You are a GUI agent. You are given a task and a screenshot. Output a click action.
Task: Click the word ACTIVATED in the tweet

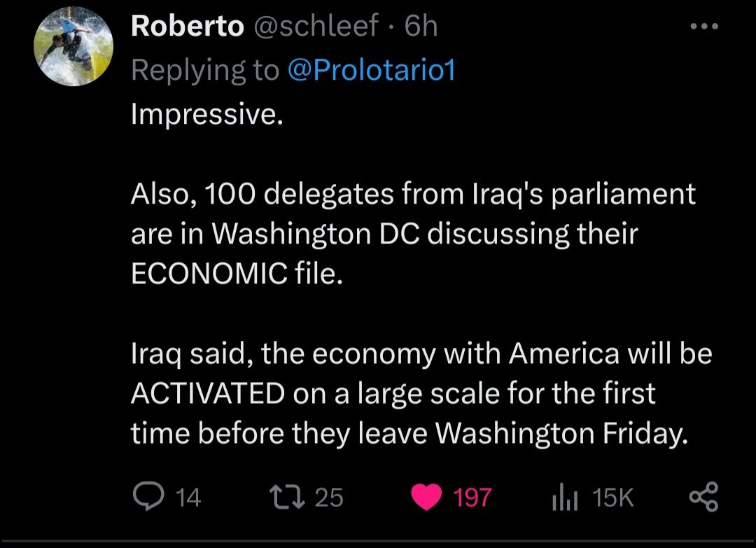(207, 394)
